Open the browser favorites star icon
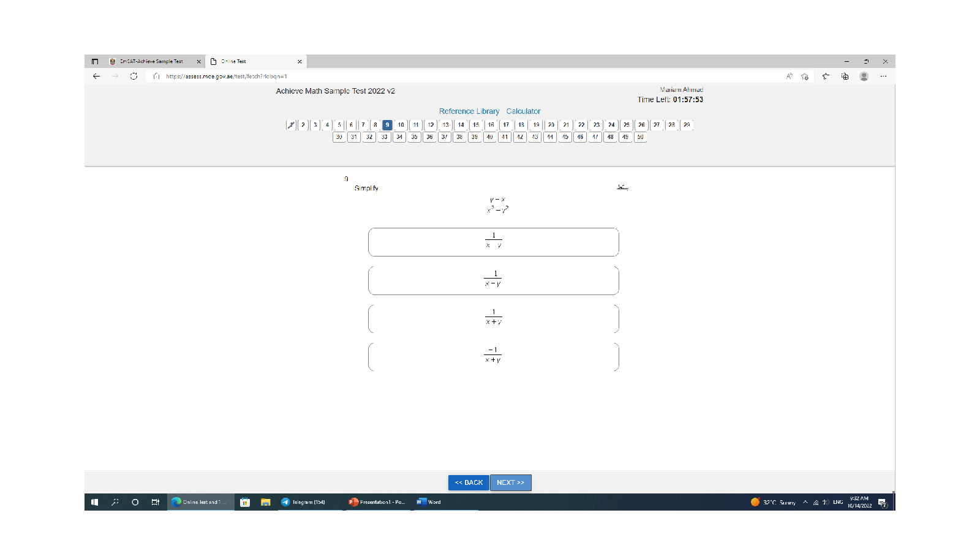The width and height of the screenshot is (980, 551). pyautogui.click(x=826, y=77)
